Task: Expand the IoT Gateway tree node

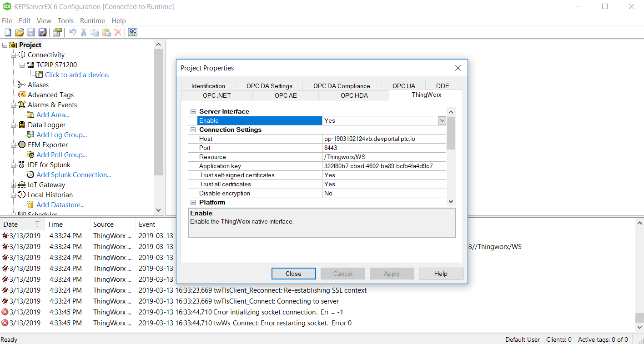Action: (x=13, y=185)
